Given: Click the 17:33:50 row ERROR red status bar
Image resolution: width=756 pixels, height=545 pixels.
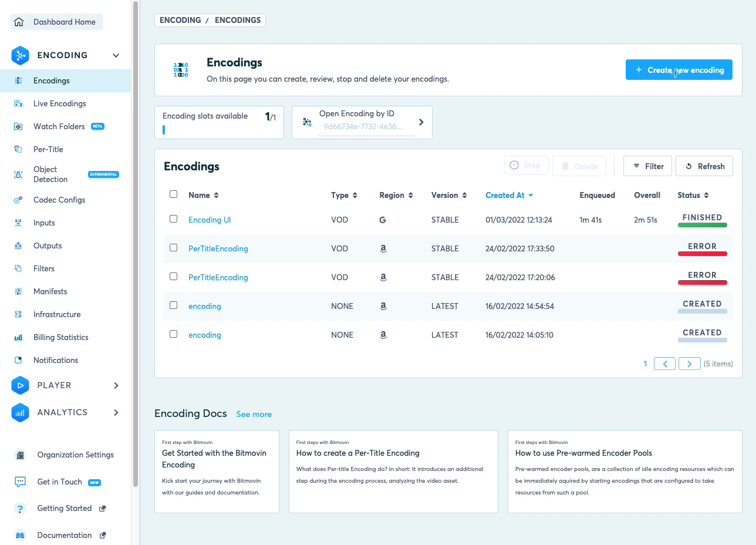Looking at the screenshot, I should [x=702, y=254].
